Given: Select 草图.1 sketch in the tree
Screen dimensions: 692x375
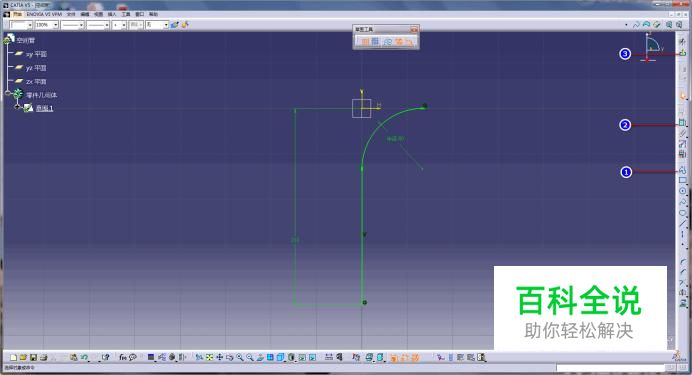Looking at the screenshot, I should 44,108.
